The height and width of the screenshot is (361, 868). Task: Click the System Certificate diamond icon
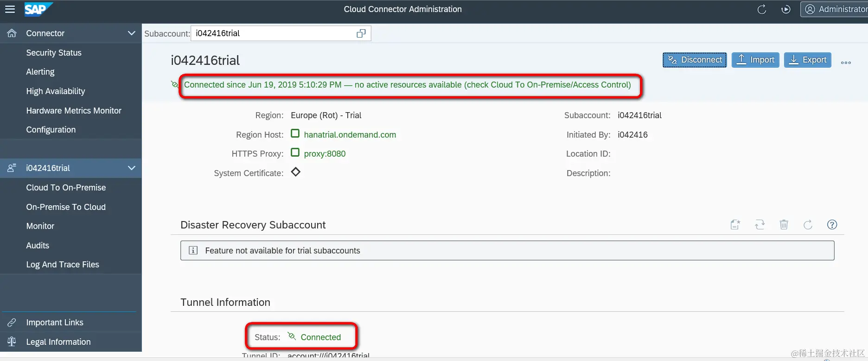pyautogui.click(x=296, y=172)
